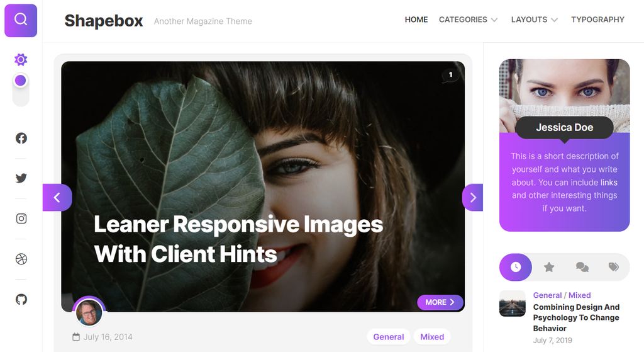Switch to the popular posts star tab
This screenshot has width=644, height=352.
coord(549,267)
